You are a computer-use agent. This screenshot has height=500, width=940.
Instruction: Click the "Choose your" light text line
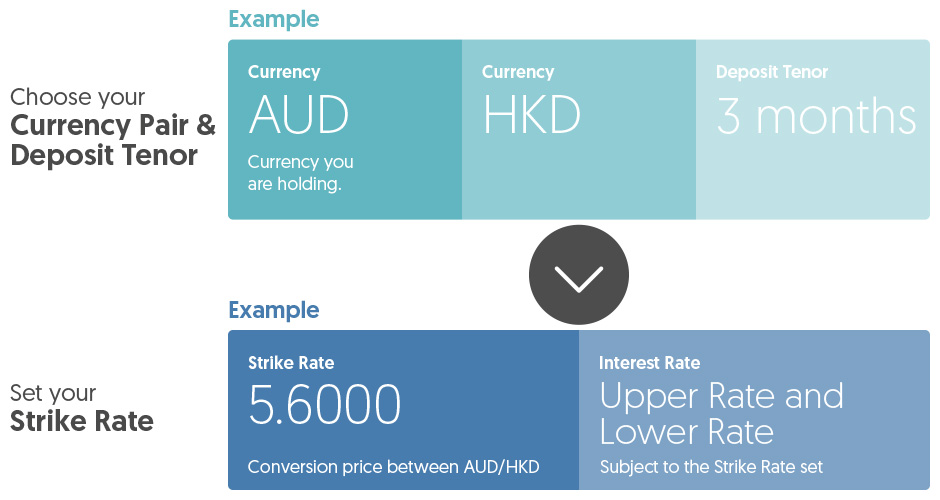coord(77,98)
